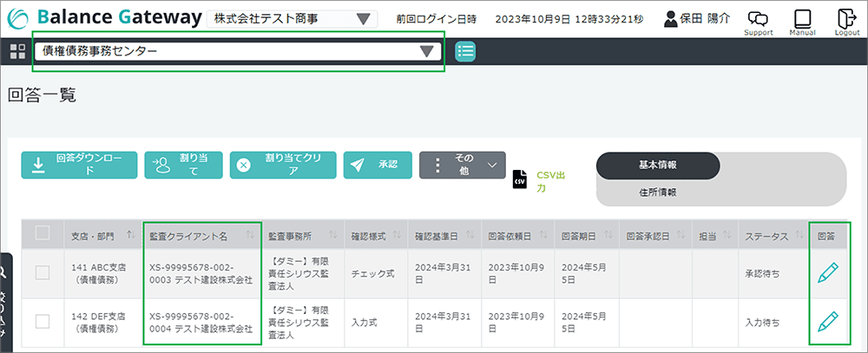Toggle the select-all header checkbox

tap(43, 232)
